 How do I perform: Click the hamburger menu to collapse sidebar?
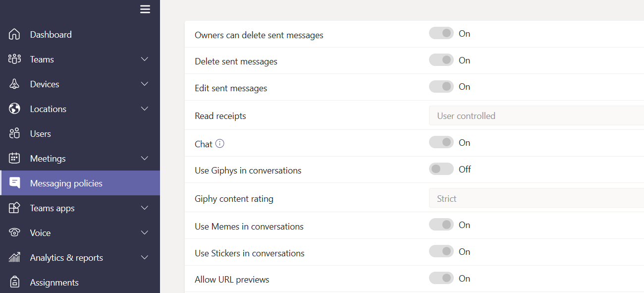[x=145, y=9]
